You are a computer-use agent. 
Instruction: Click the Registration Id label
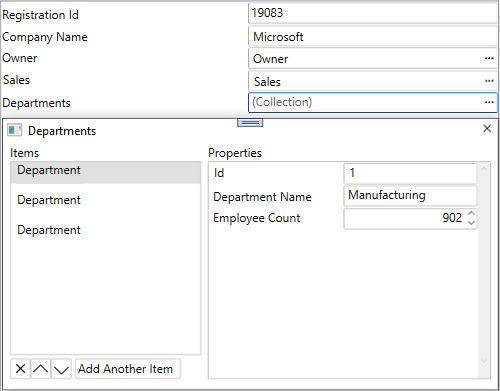pyautogui.click(x=40, y=15)
